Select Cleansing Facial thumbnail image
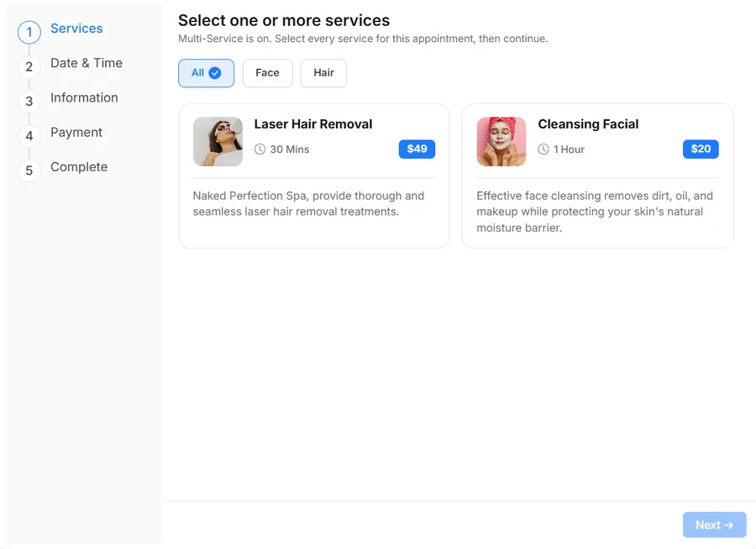The width and height of the screenshot is (756, 549). pos(501,142)
